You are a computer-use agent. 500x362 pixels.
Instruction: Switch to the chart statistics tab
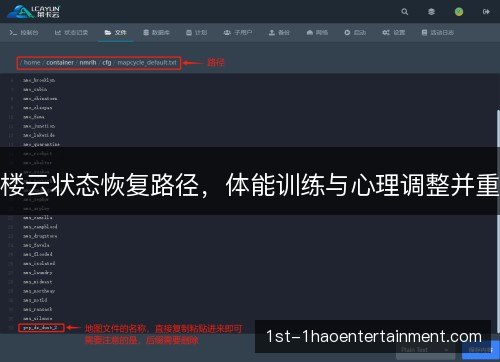click(x=71, y=32)
